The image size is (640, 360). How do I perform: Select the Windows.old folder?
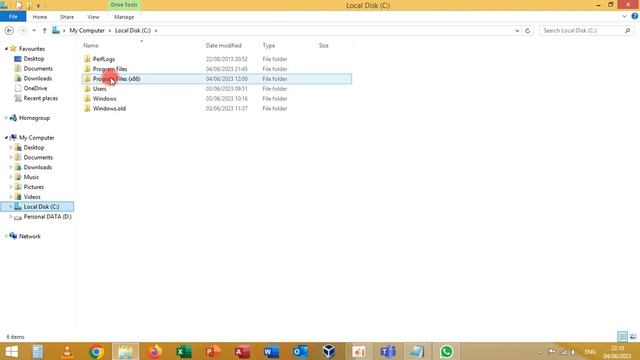point(109,108)
